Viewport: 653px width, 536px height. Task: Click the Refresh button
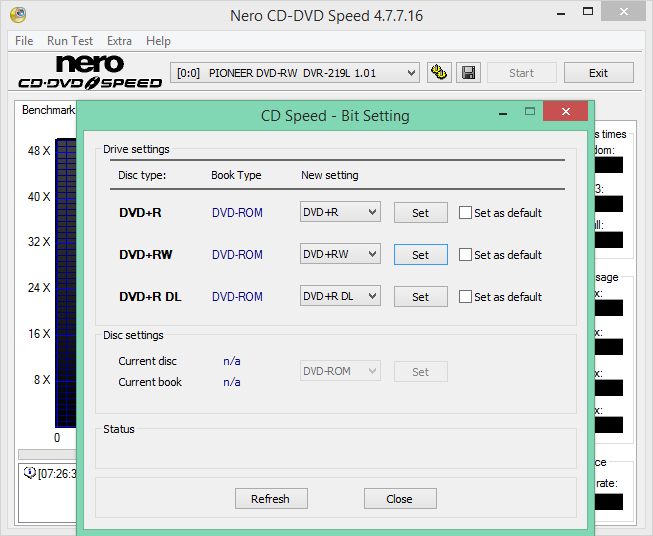tap(271, 499)
